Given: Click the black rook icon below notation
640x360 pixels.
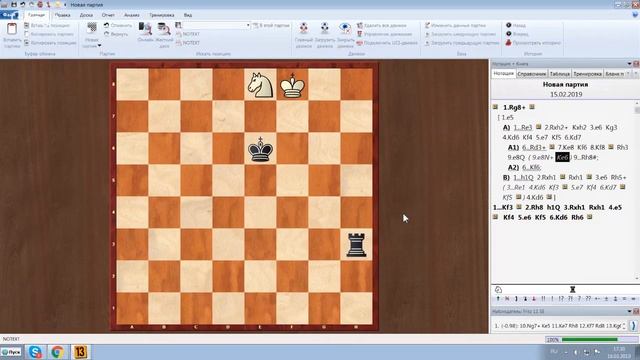Looking at the screenshot, I should tap(572, 289).
